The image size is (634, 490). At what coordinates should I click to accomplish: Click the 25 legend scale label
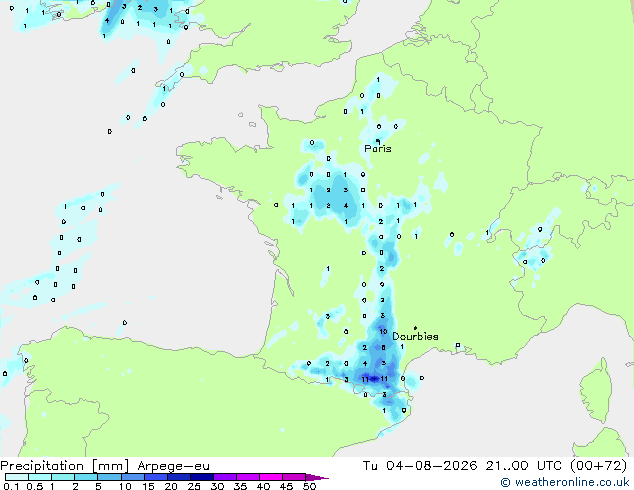tap(194, 486)
